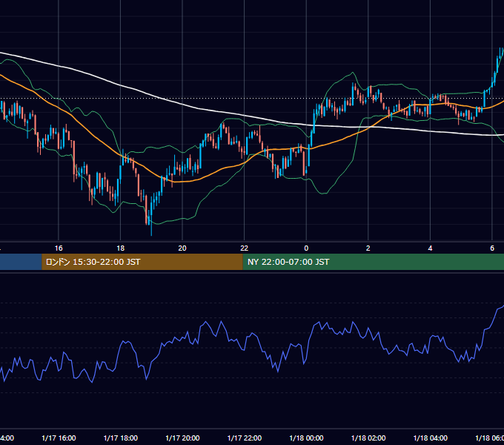Click the 1/17 22:00 date label
The width and height of the screenshot is (504, 445).
coord(245,438)
